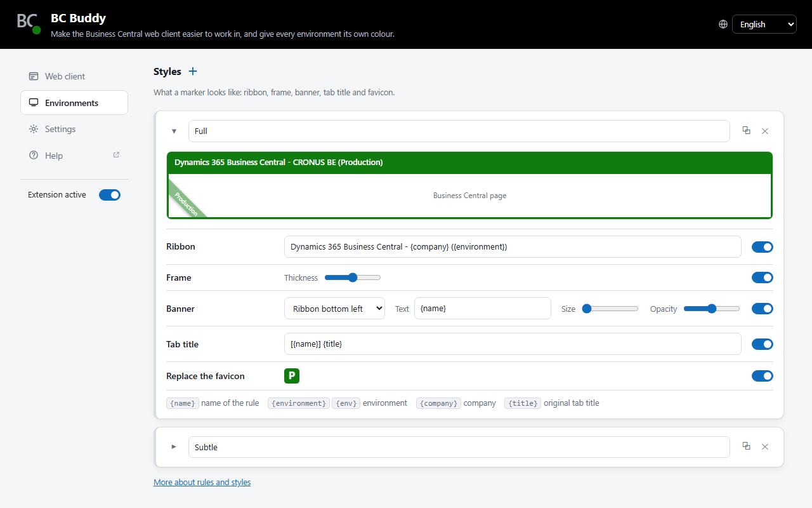Open the English language dropdown

click(764, 24)
